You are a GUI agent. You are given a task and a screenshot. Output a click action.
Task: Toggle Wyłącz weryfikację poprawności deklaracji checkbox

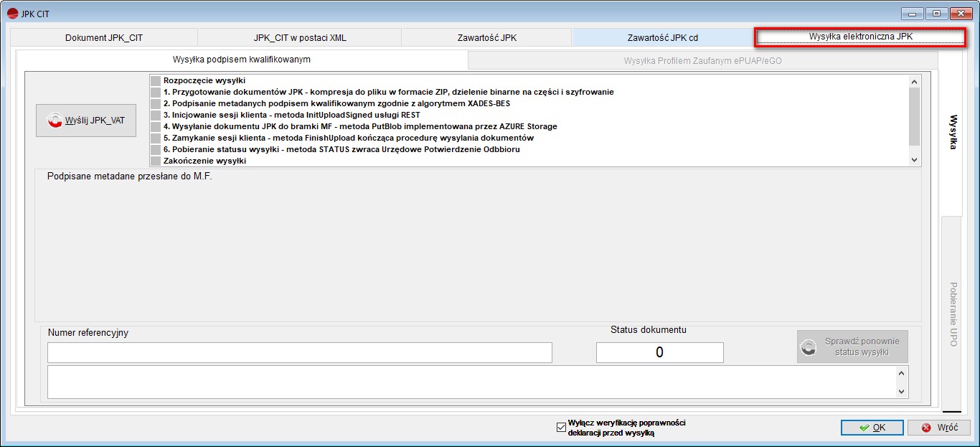click(x=561, y=428)
